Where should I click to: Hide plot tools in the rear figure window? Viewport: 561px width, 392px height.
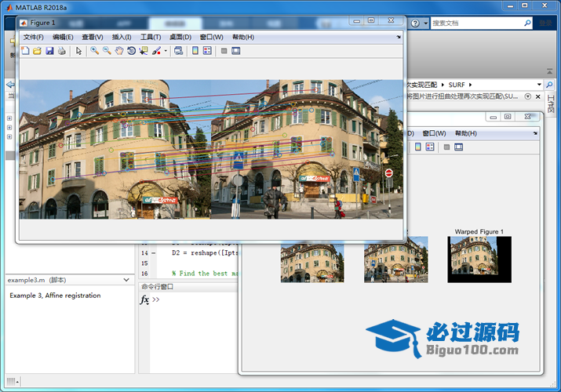point(446,147)
